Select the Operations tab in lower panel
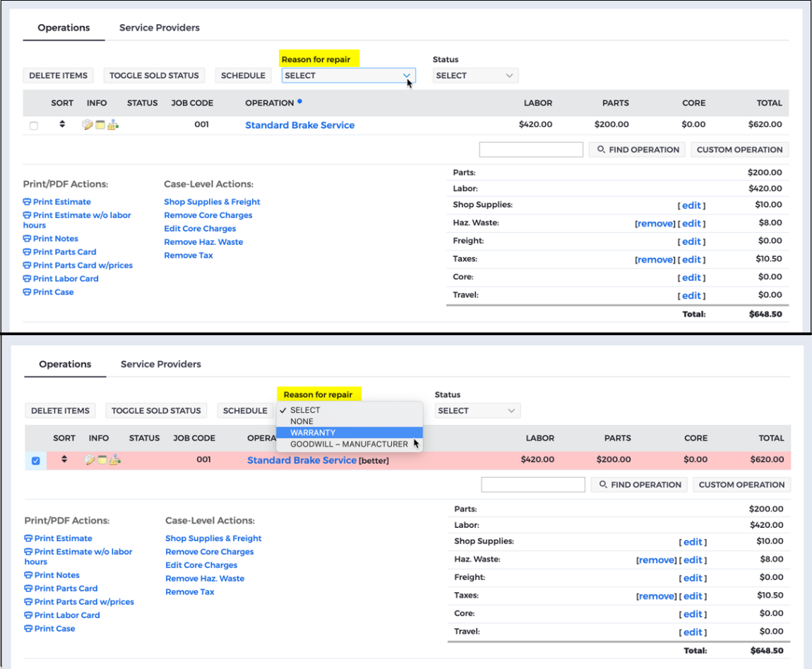Image resolution: width=812 pixels, height=669 pixels. coord(65,363)
